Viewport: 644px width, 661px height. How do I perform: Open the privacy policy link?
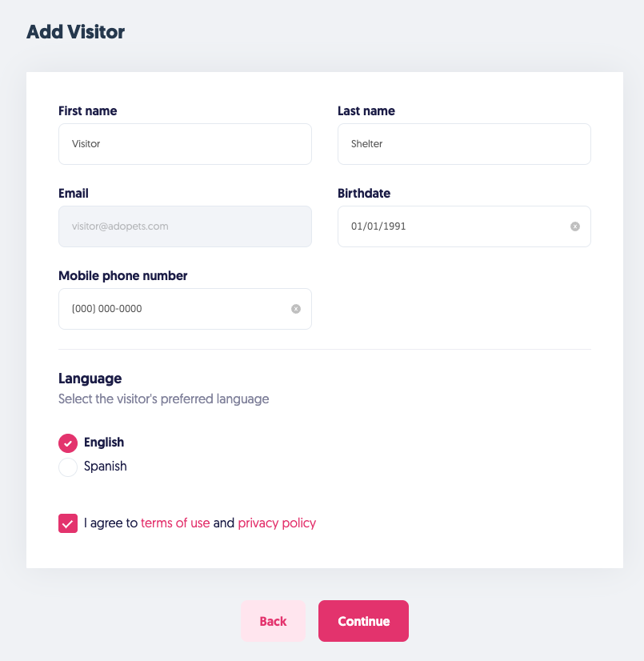tap(277, 523)
